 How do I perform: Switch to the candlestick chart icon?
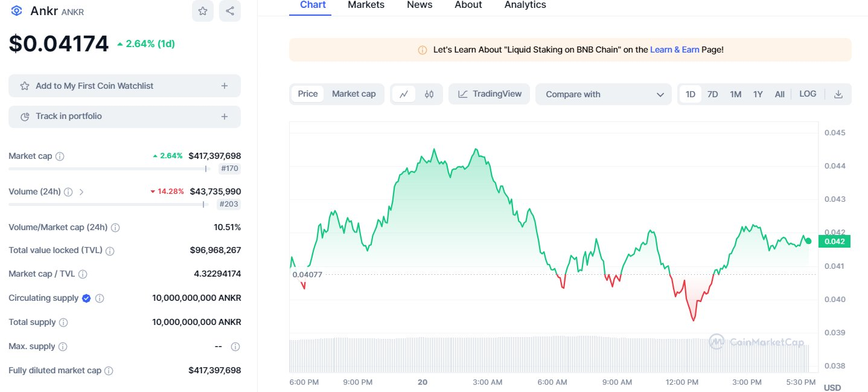click(x=429, y=94)
